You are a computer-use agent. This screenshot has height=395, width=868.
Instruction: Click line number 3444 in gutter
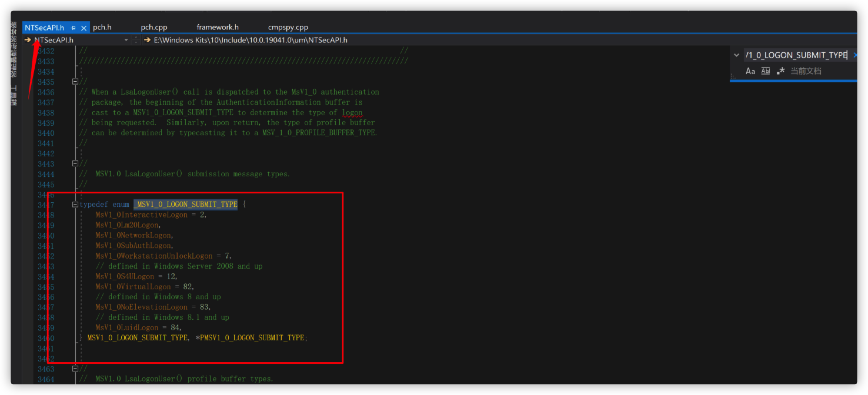pyautogui.click(x=46, y=174)
